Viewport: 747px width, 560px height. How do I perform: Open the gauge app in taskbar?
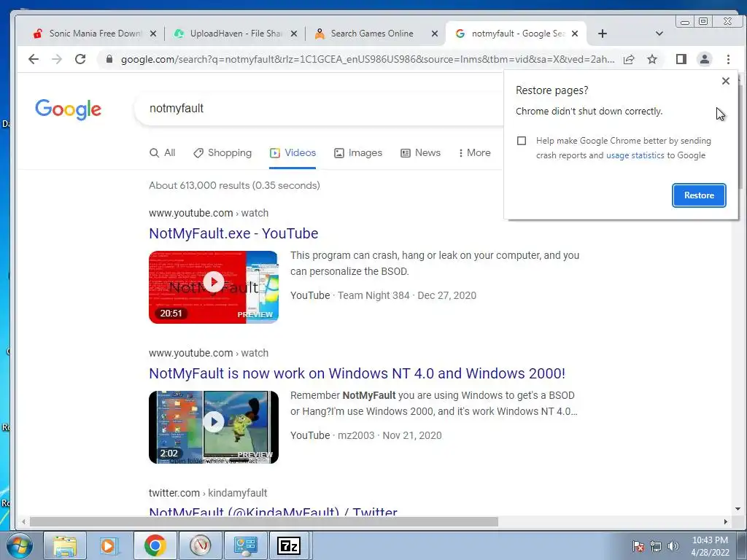[200, 545]
